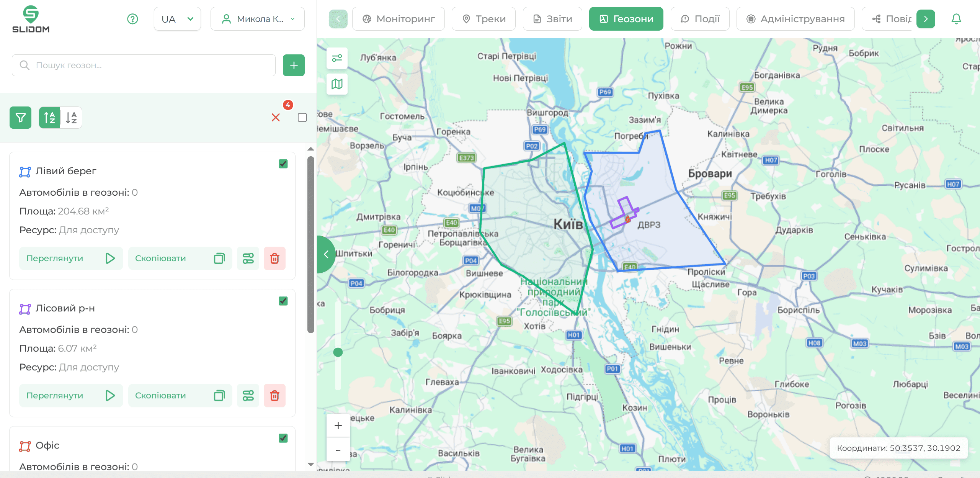Delete the Лівий берег geozone
The height and width of the screenshot is (478, 980).
274,259
